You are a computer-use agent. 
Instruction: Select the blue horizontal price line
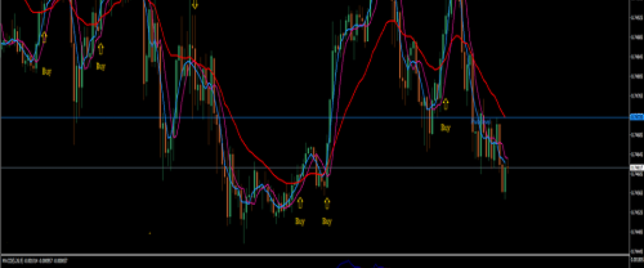(x=268, y=117)
